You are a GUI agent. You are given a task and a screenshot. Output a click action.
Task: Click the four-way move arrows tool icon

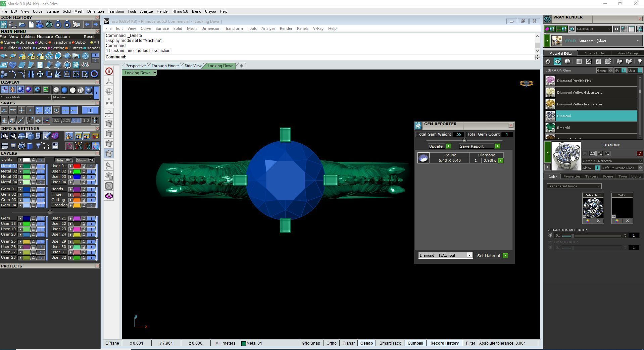(x=40, y=74)
